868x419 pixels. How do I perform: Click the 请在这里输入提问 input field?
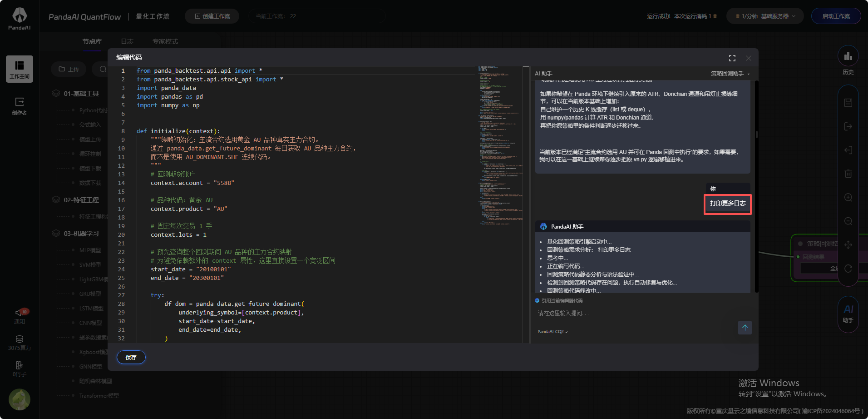point(636,313)
